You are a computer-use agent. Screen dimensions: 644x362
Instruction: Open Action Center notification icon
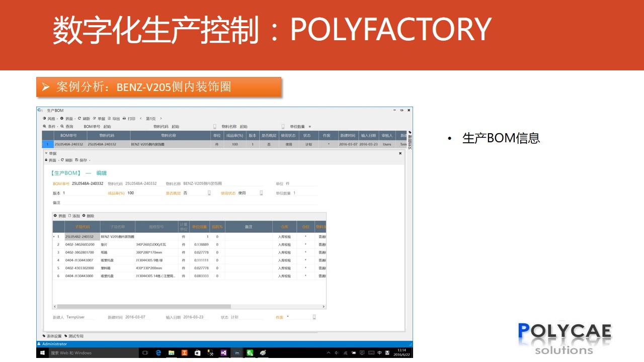click(362, 353)
